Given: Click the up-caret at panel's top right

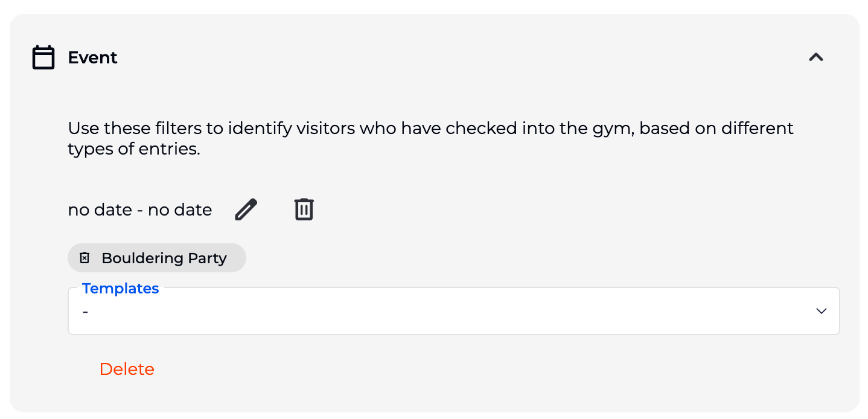Looking at the screenshot, I should click(816, 57).
